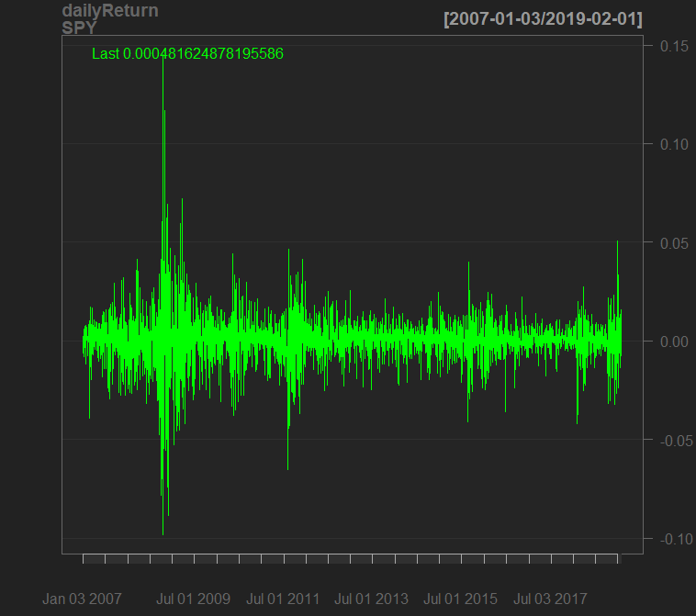Select the Jan 03 2007 x-axis label
The width and height of the screenshot is (696, 616).
82,599
